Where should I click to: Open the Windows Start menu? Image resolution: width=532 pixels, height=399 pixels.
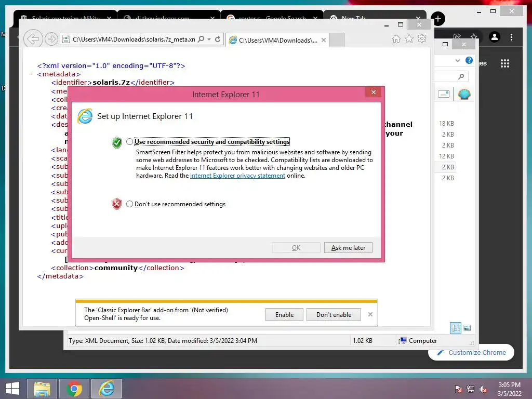point(12,389)
